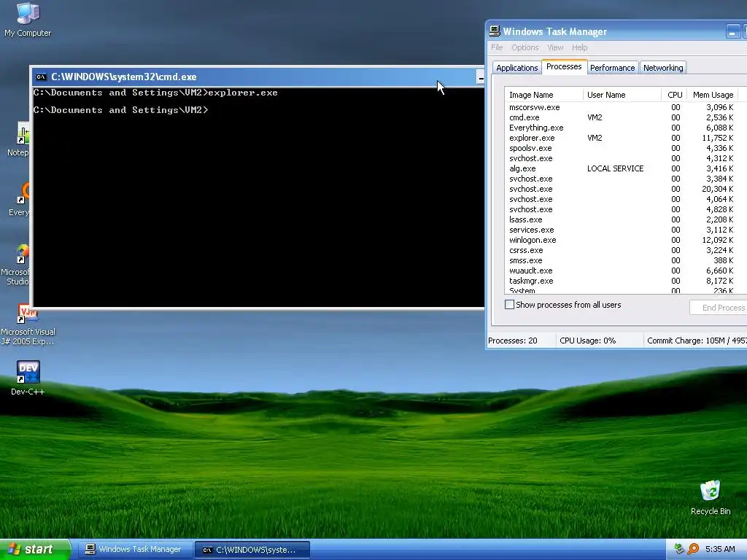Image resolution: width=747 pixels, height=560 pixels.
Task: Click the Task Manager title bar icon
Action: click(x=495, y=31)
